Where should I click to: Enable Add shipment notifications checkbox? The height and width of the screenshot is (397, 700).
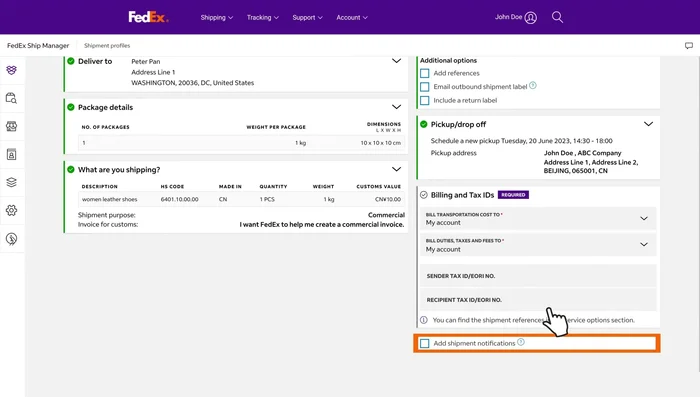click(x=425, y=343)
